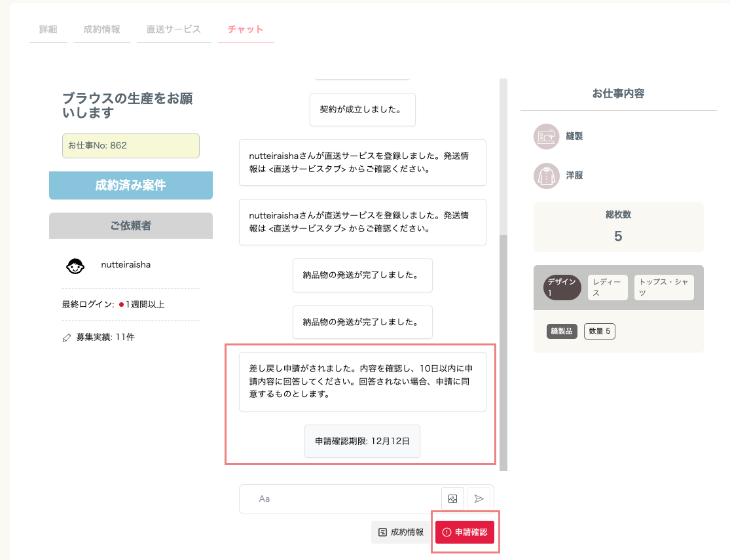Click the 募集実績: 11件 text
This screenshot has width=730, height=560.
pyautogui.click(x=105, y=337)
